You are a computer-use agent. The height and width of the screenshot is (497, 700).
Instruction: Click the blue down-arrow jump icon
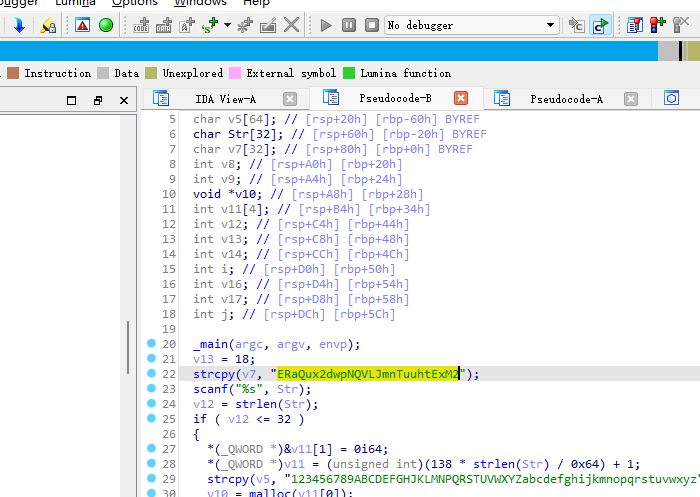pyautogui.click(x=19, y=25)
